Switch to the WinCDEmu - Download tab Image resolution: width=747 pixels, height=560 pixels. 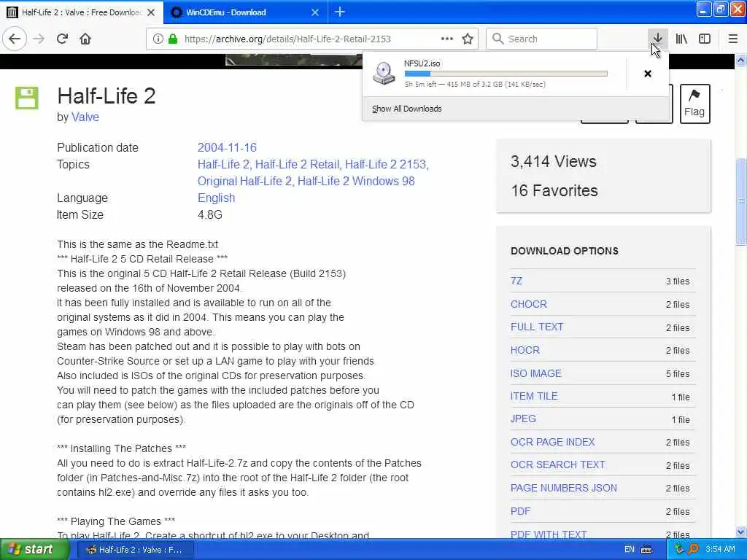245,12
